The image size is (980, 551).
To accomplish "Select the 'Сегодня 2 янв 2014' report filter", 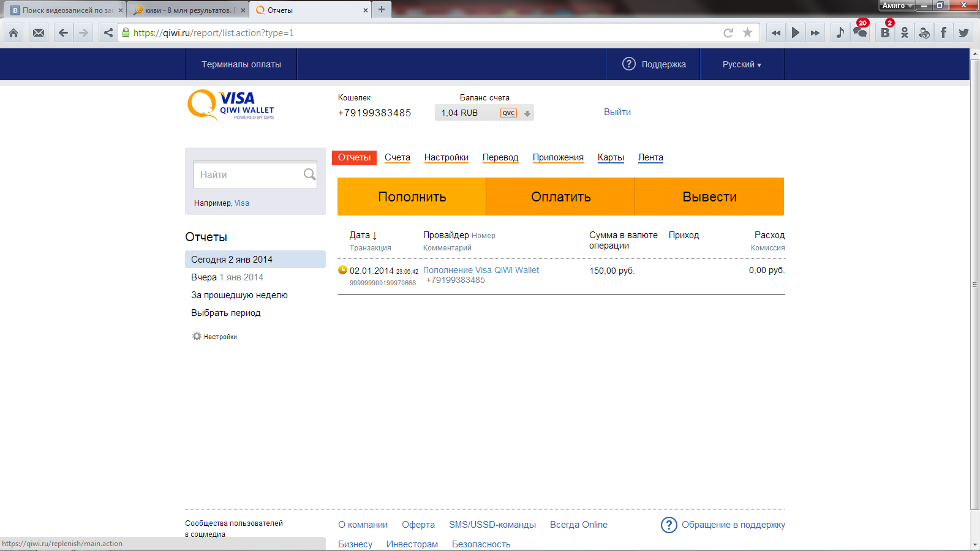I will (255, 259).
